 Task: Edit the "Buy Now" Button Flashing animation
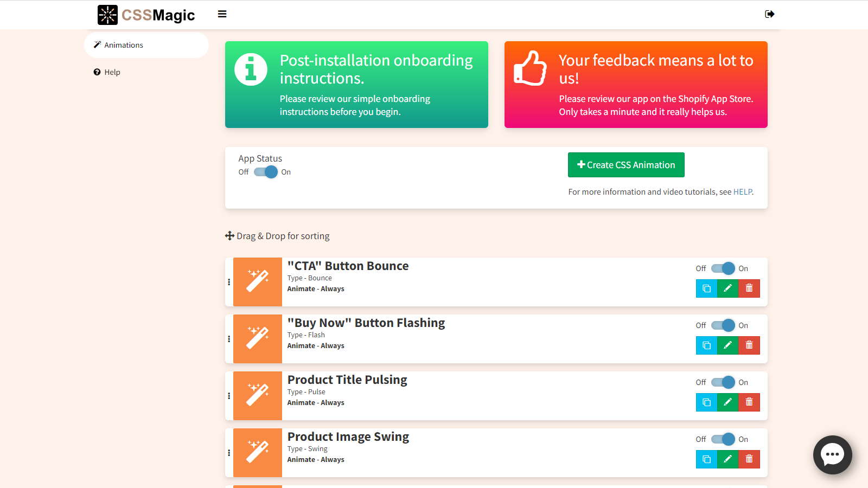click(x=727, y=345)
